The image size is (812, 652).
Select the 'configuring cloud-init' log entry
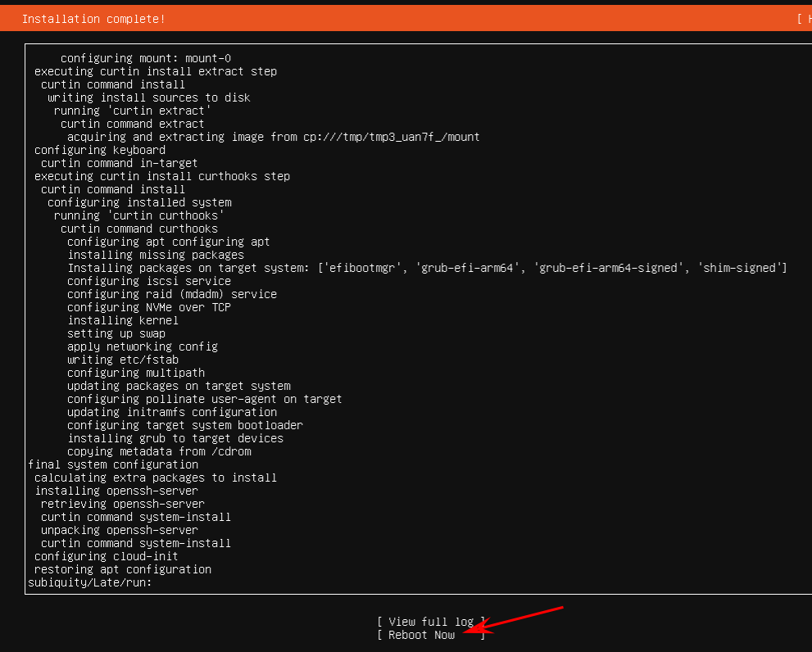pyautogui.click(x=106, y=556)
